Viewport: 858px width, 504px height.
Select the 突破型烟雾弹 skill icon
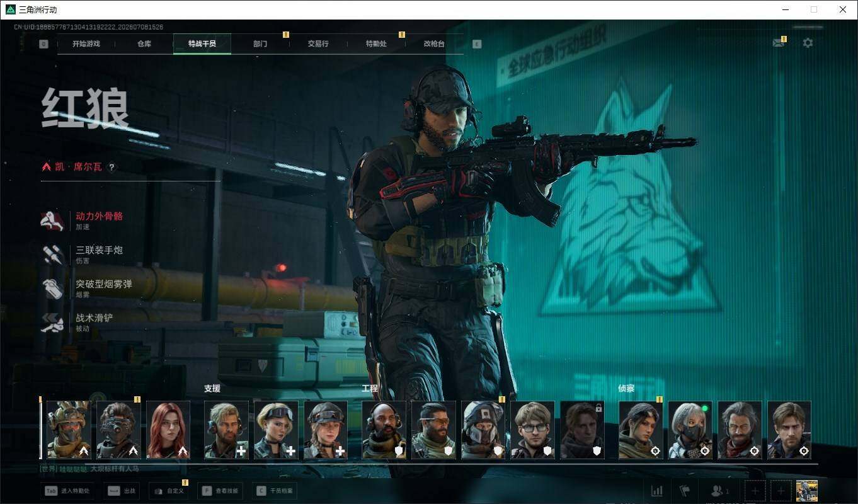tap(52, 289)
